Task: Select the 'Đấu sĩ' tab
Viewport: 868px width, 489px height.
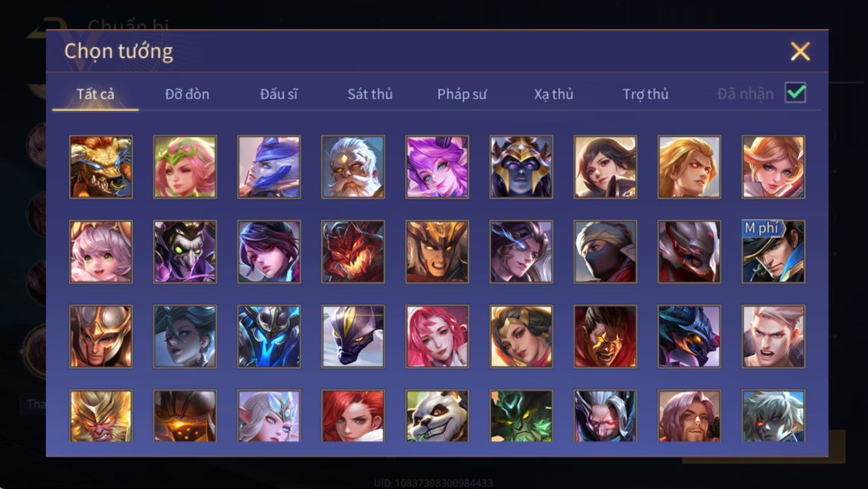Action: [x=279, y=94]
